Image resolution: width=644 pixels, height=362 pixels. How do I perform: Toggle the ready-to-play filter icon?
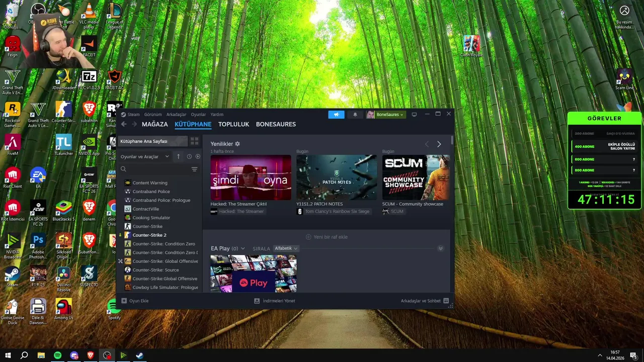[x=198, y=156]
